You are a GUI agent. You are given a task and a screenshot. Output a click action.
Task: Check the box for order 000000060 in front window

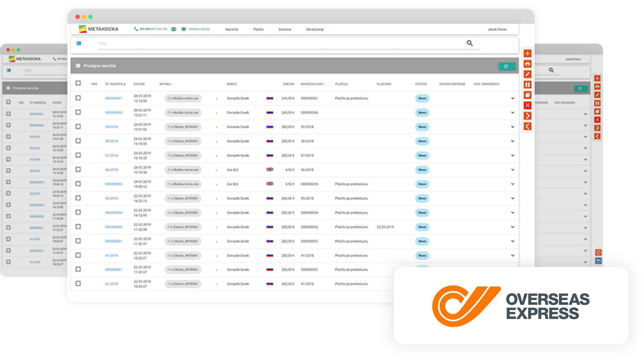click(78, 112)
